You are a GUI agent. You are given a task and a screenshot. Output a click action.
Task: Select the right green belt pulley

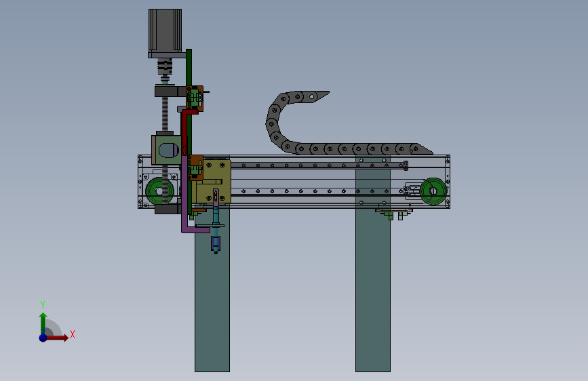coord(433,191)
